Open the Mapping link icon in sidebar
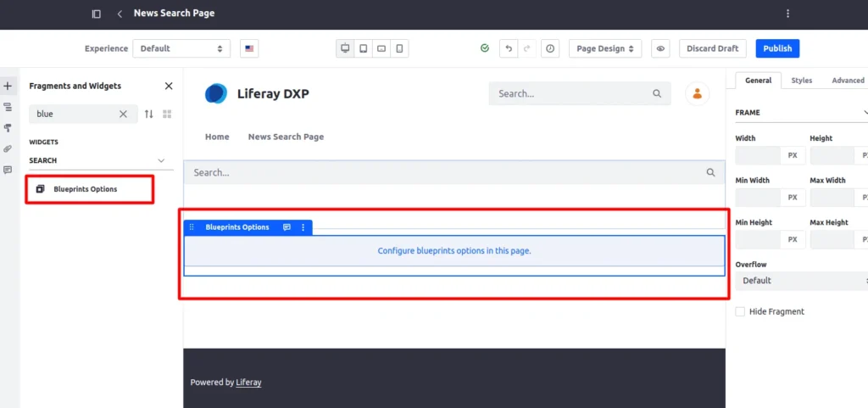This screenshot has height=408, width=868. (8, 149)
